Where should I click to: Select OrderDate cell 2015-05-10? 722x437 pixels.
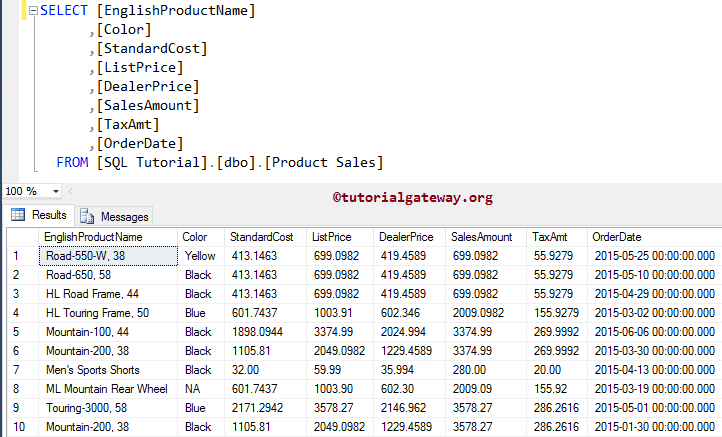click(x=654, y=275)
